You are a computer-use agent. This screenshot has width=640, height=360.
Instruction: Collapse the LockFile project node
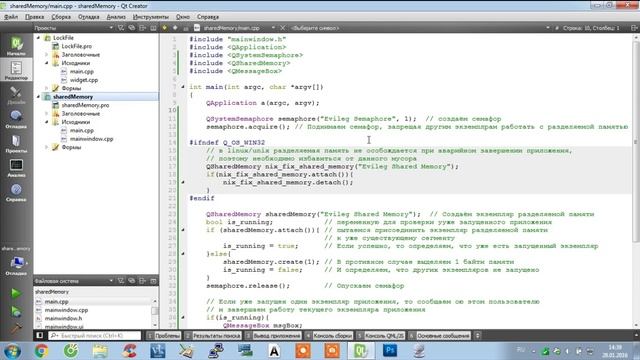click(x=39, y=38)
